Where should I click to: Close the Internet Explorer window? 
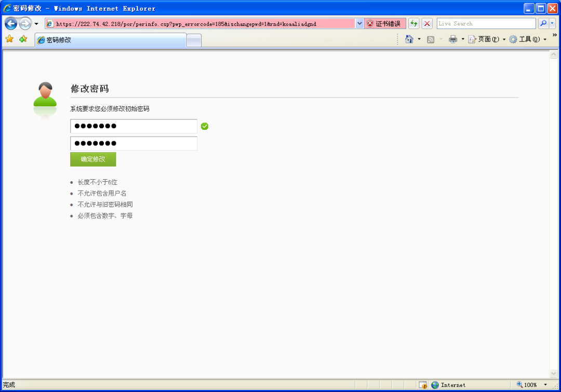point(552,9)
